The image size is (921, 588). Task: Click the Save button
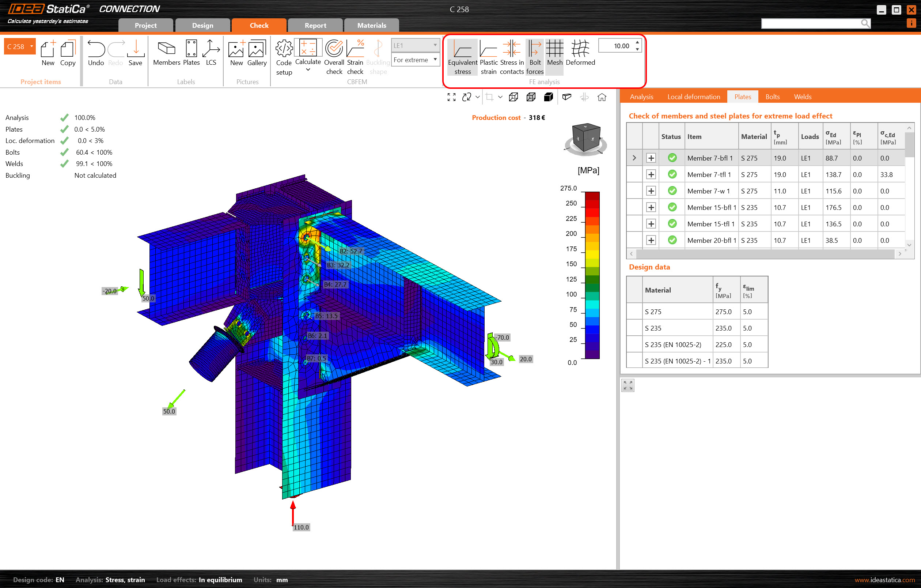[135, 53]
